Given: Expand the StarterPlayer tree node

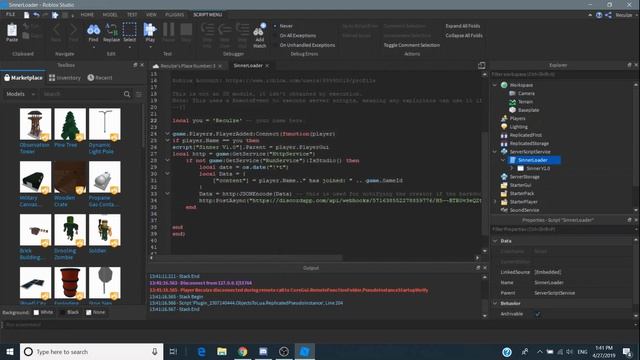Looking at the screenshot, I should coord(495,202).
